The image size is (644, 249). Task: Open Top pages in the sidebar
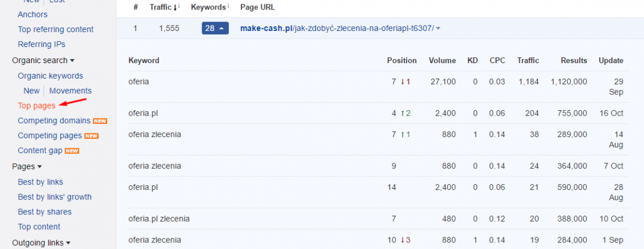click(36, 105)
